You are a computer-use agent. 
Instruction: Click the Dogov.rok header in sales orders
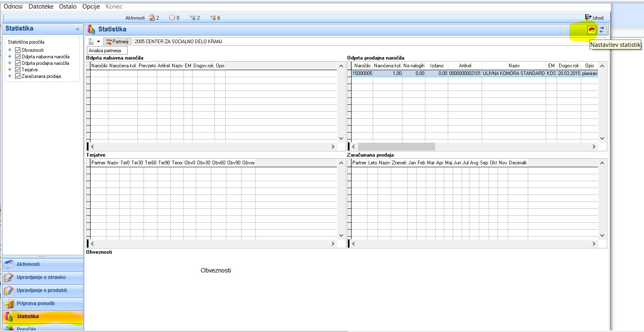click(x=569, y=66)
